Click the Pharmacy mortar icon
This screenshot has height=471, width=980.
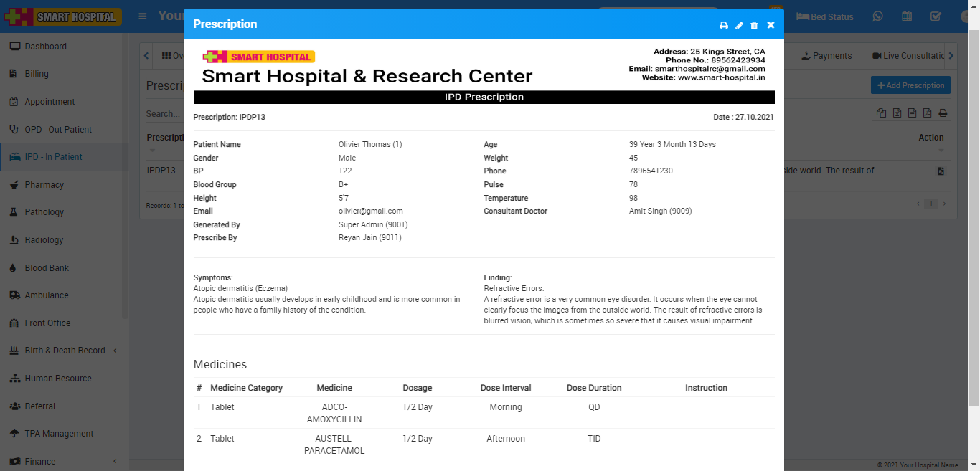14,185
